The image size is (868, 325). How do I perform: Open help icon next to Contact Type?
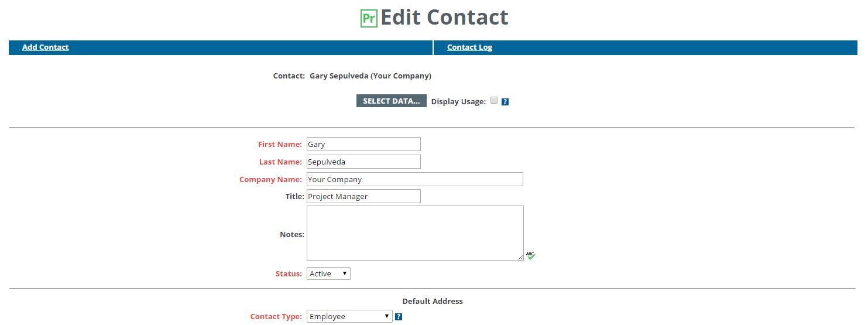pos(399,317)
